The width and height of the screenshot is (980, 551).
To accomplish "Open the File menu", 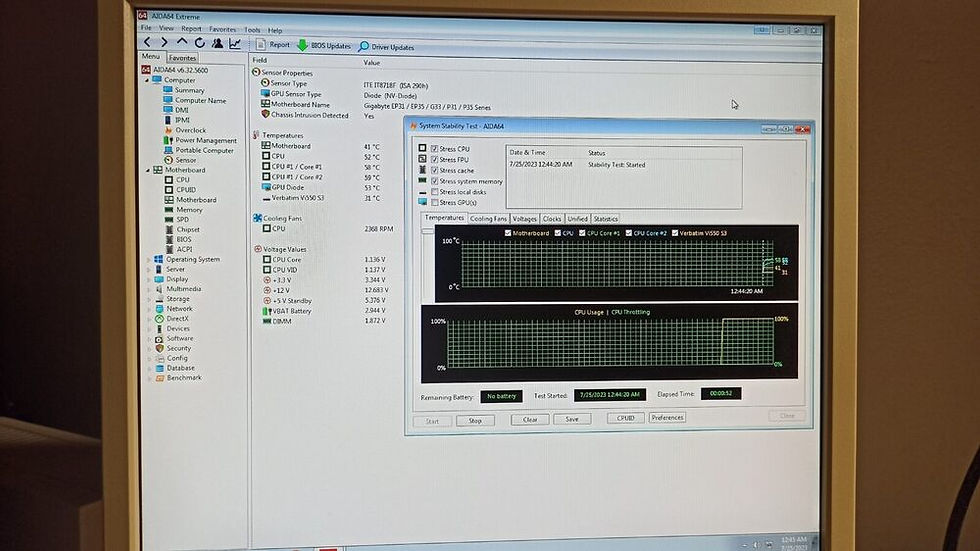I will tap(146, 27).
